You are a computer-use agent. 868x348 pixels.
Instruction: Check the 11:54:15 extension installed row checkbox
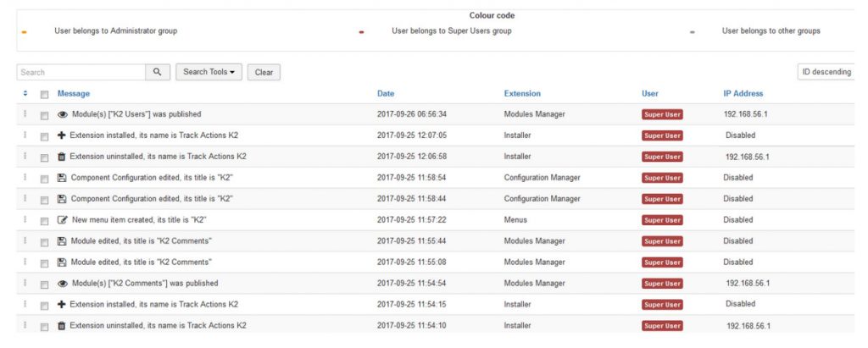[44, 306]
